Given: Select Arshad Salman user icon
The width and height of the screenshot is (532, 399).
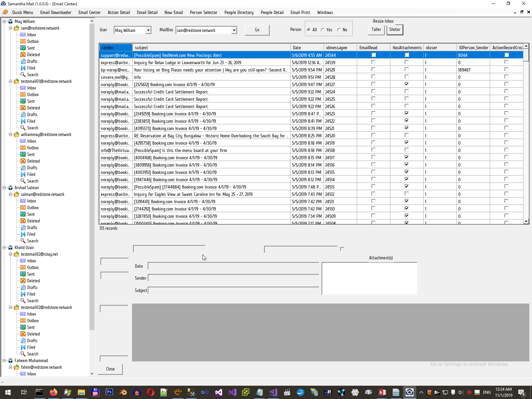Looking at the screenshot, I should 11,188.
